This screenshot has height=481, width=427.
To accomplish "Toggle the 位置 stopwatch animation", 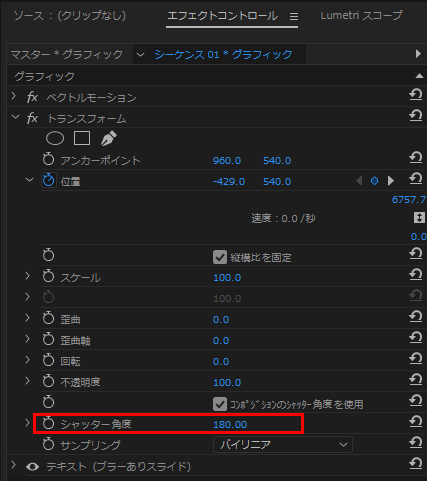I will tap(49, 180).
